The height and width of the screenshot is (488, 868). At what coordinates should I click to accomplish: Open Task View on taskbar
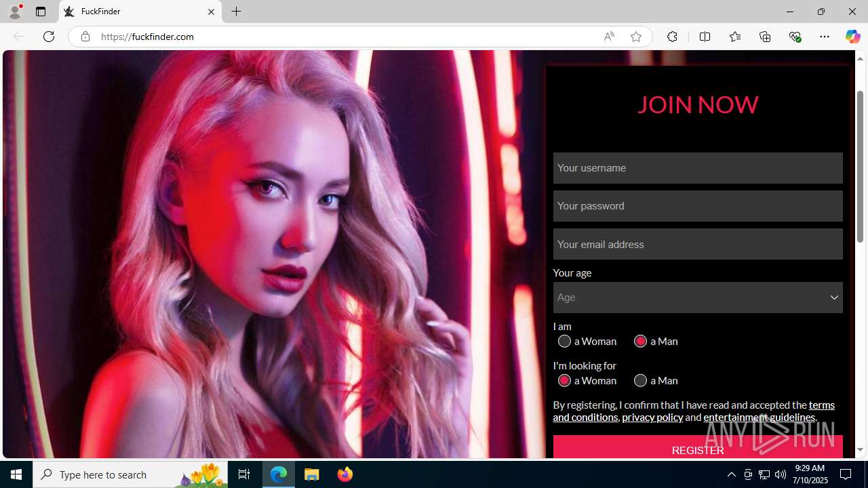244,474
